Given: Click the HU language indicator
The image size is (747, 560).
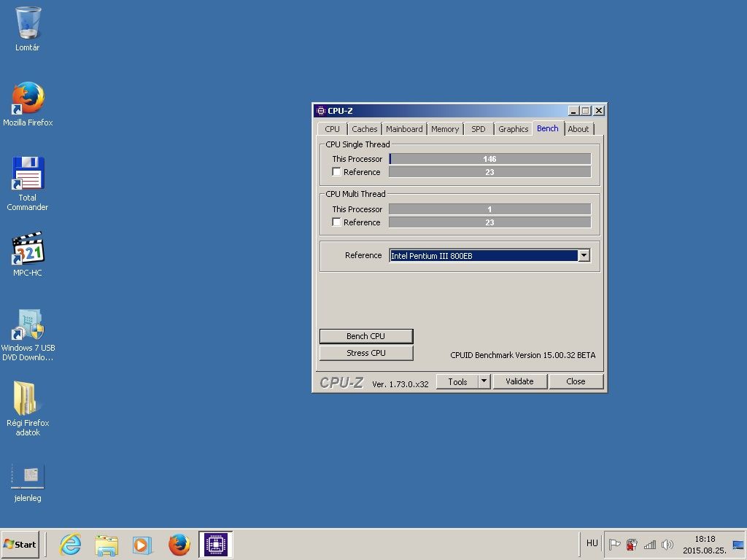Looking at the screenshot, I should coord(592,542).
